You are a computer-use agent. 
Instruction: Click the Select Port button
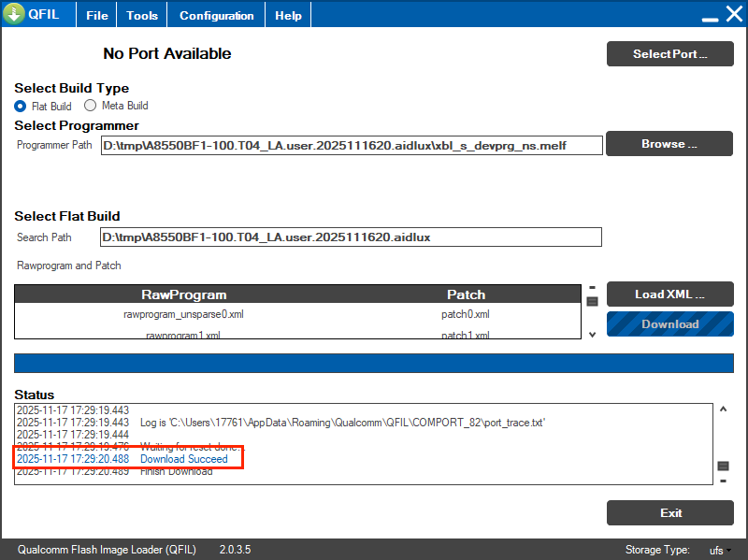click(x=669, y=54)
